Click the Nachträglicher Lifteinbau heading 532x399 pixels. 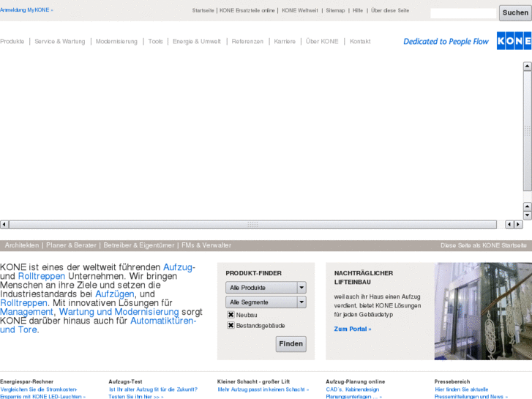click(x=364, y=277)
